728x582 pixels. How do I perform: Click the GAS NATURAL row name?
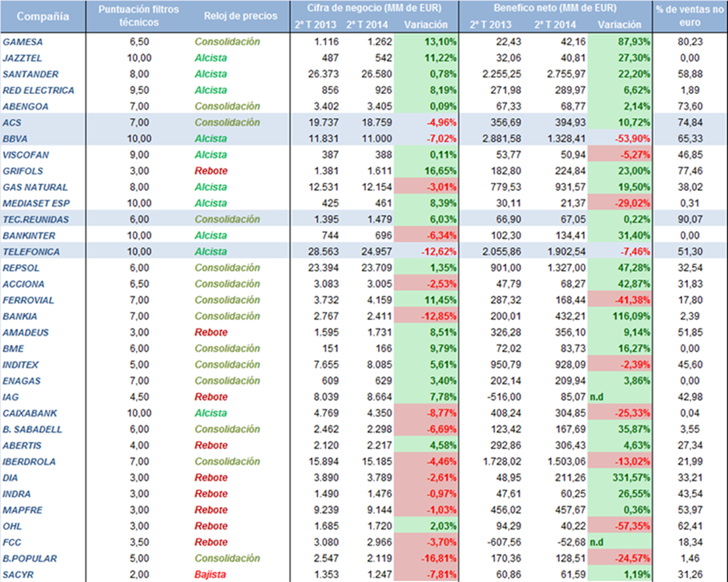pos(35,187)
